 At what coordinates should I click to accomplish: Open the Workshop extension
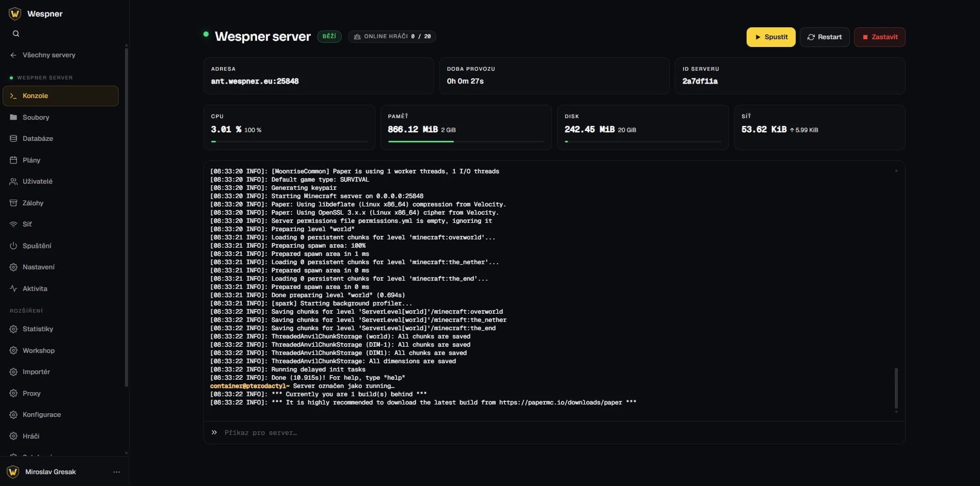pos(60,351)
